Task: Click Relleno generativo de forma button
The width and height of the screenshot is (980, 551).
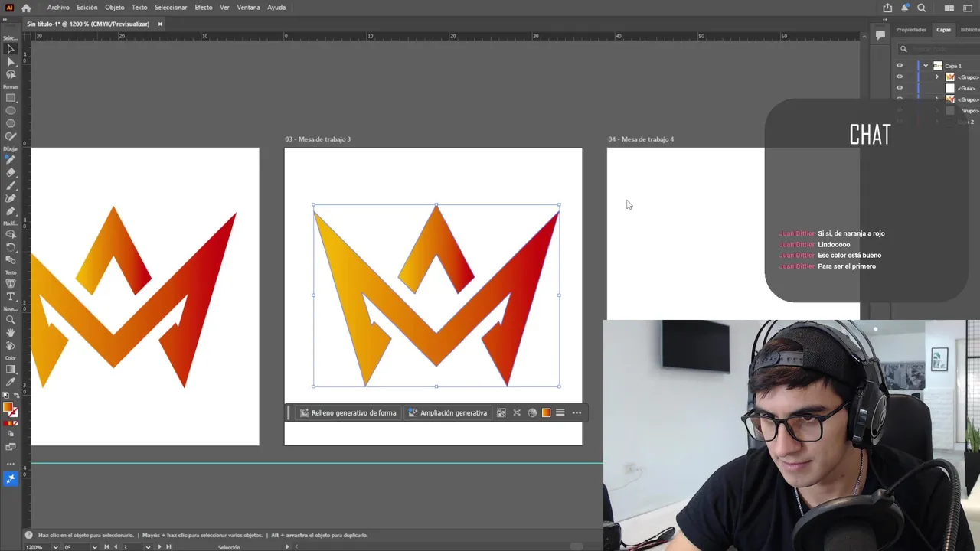Action: coord(348,413)
